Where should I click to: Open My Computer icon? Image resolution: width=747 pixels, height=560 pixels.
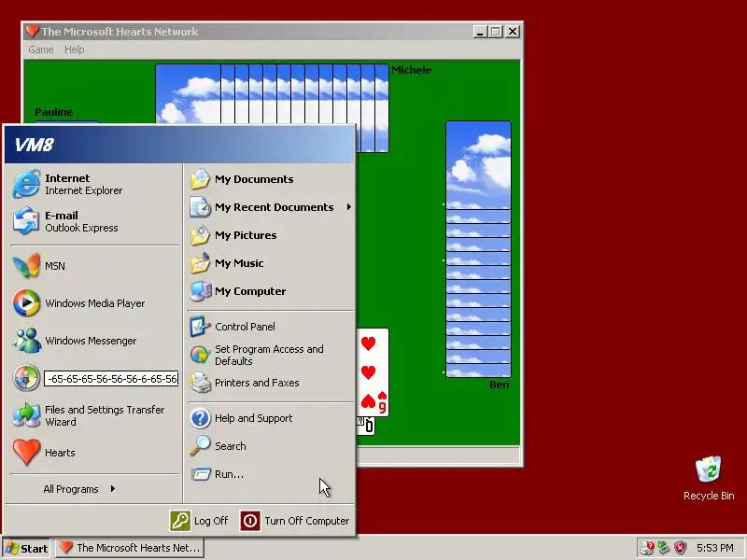coord(200,291)
